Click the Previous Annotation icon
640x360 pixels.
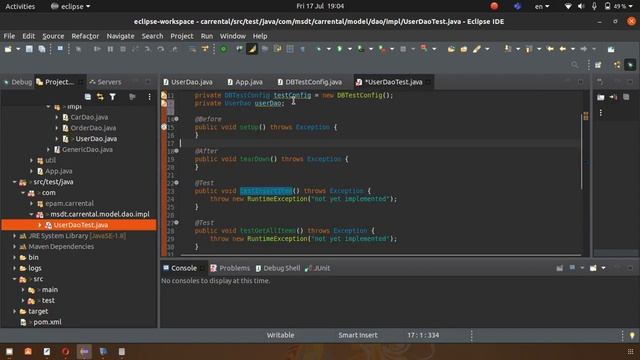click(x=529, y=49)
